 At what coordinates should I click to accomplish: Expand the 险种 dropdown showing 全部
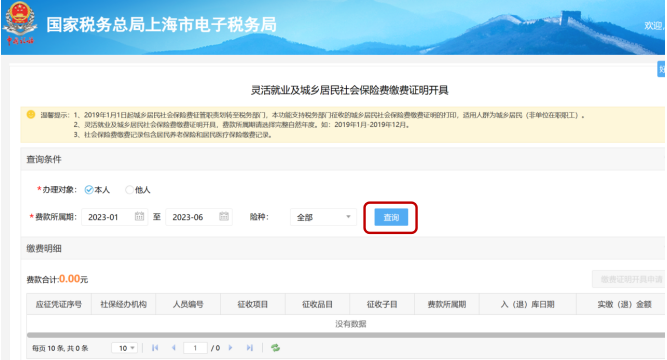[x=323, y=217]
